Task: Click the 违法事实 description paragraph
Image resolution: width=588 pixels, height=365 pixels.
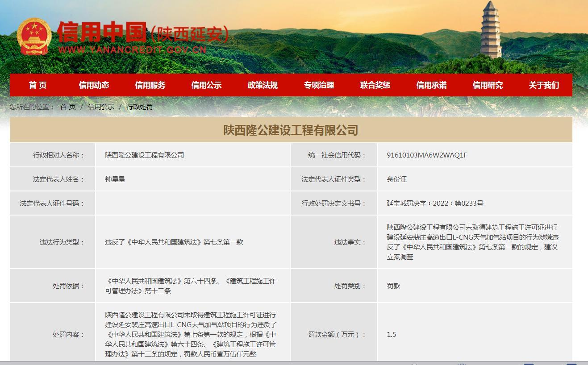Action: 473,242
